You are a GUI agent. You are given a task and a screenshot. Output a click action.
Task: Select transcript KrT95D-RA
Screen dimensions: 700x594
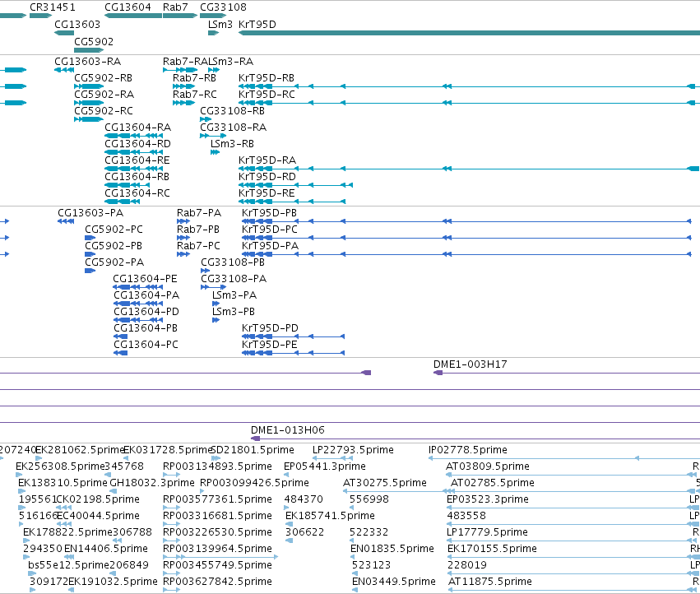point(267,160)
